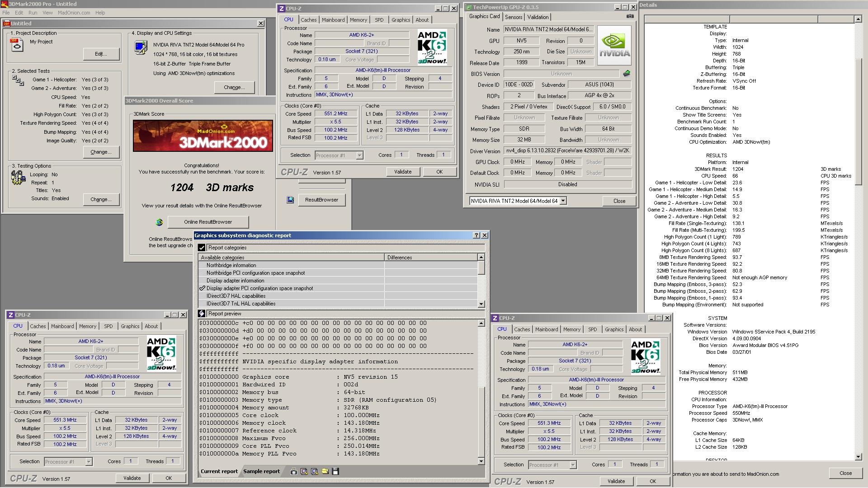The width and height of the screenshot is (868, 488).
Task: Click camera snapshot icon in diagnostic report toolbar
Action: coord(294,471)
